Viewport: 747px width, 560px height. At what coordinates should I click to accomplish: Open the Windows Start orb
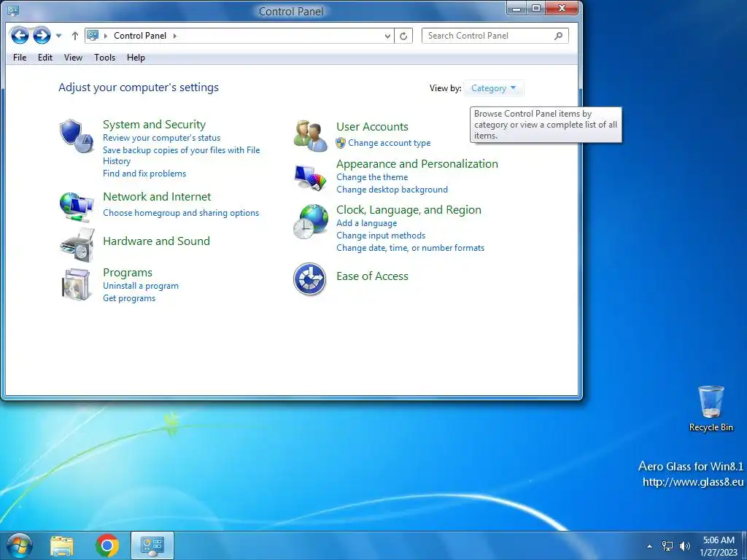(20, 545)
